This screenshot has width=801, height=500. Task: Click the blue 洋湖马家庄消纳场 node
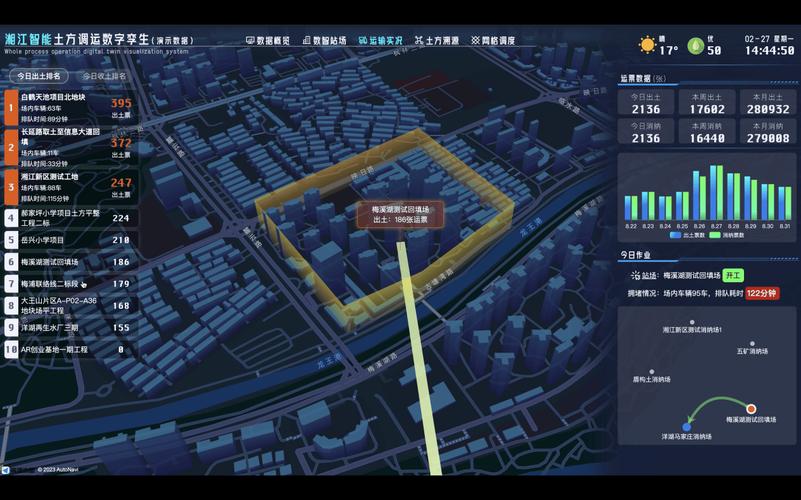pos(687,426)
